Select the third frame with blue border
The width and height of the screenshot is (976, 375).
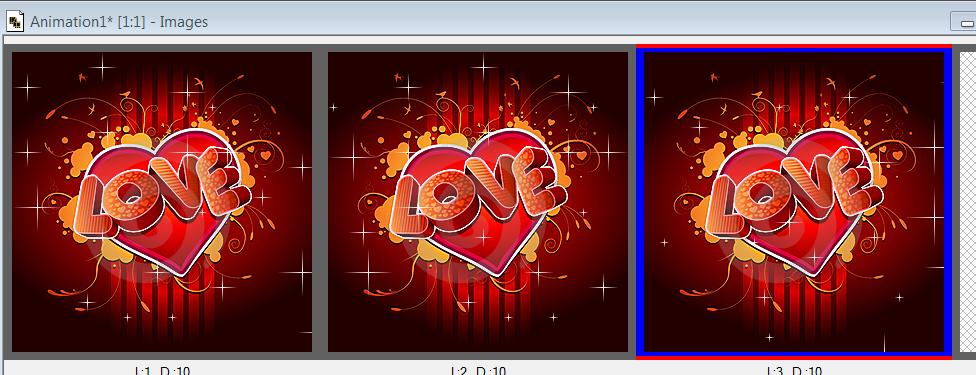pyautogui.click(x=794, y=202)
